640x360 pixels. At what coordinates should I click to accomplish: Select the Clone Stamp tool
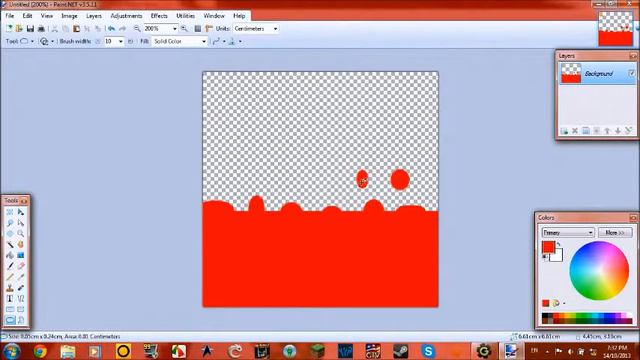(10, 288)
